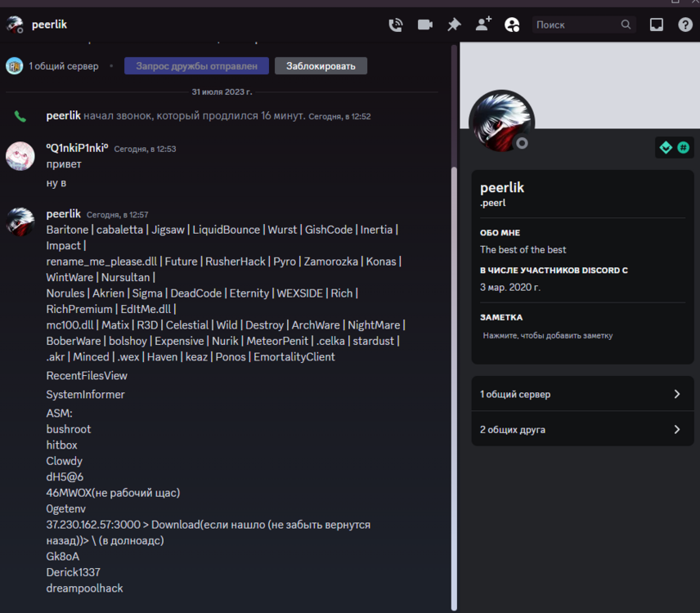
Task: Click the green phone call icon
Action: point(20,116)
